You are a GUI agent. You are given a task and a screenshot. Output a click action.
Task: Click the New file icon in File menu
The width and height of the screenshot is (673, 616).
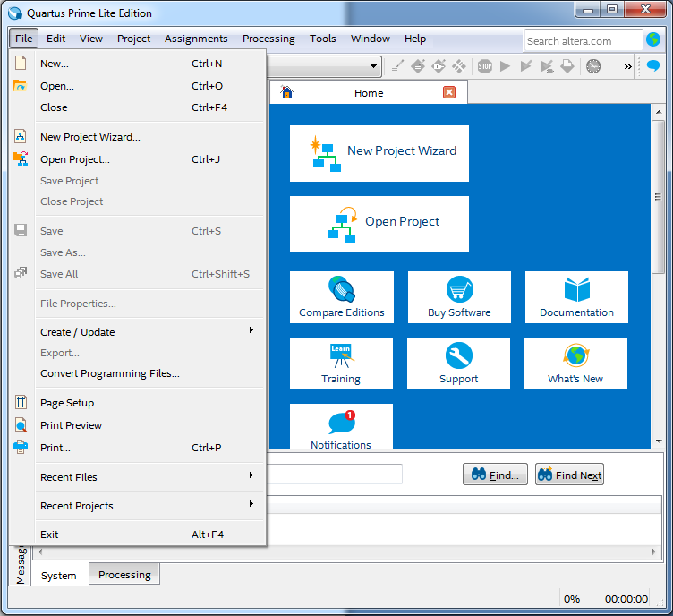pos(21,63)
